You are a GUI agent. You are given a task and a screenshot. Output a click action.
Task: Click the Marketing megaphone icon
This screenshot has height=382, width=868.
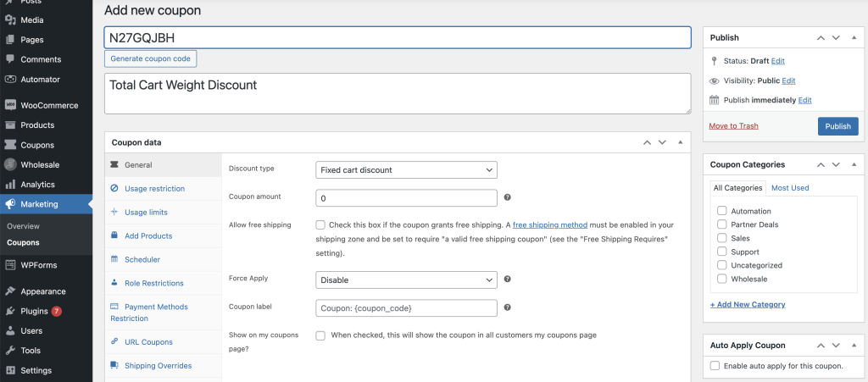point(10,204)
